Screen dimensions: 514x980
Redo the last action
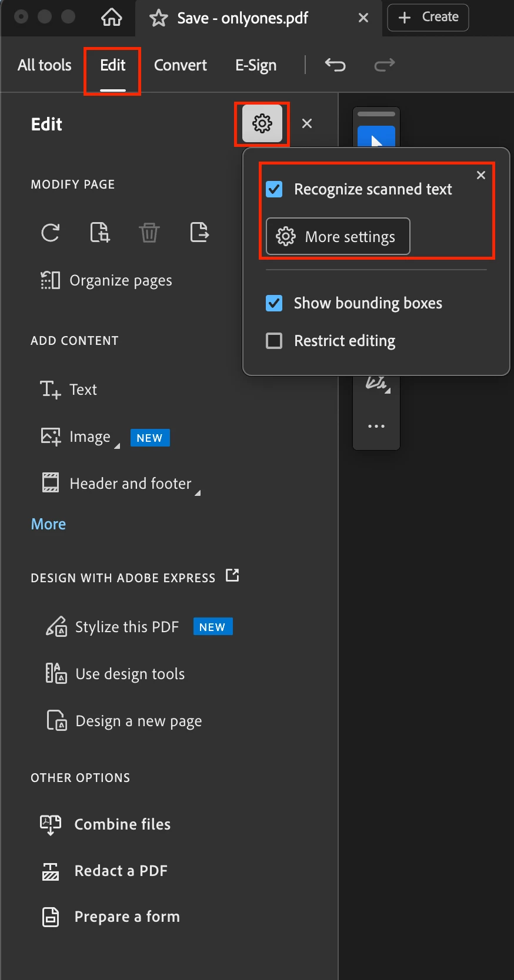pos(385,65)
